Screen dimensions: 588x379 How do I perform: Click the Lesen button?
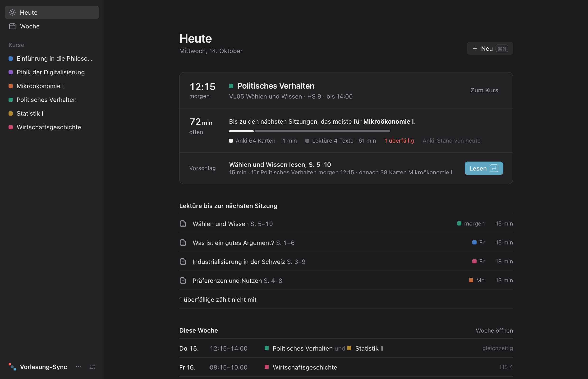(x=483, y=168)
